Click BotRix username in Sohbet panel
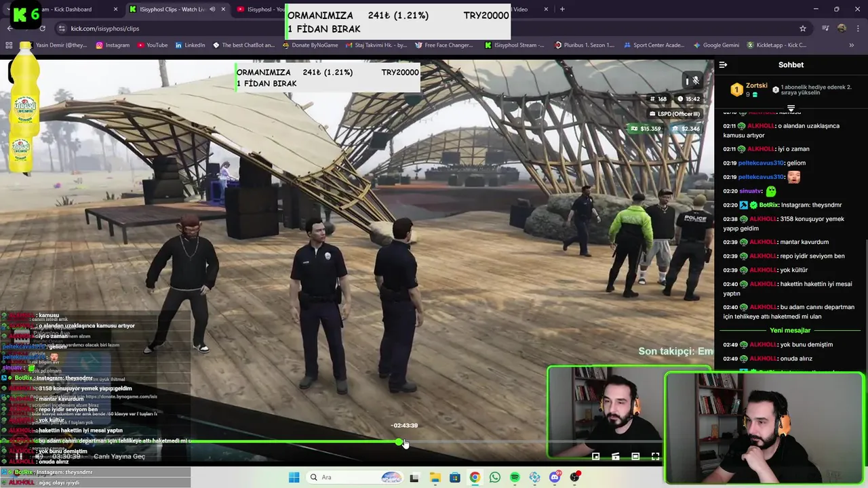The height and width of the screenshot is (488, 868). 768,205
